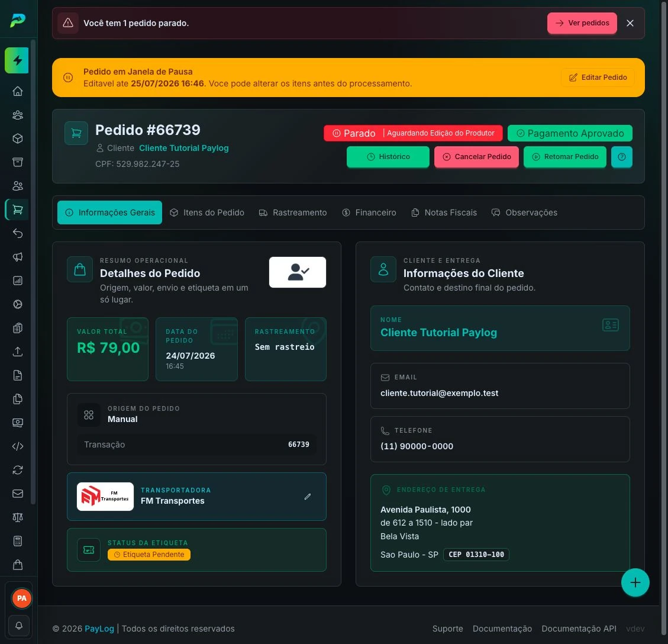Viewport: 668px width, 644px height.
Task: Select the Informações Gerais tab
Action: coord(110,212)
